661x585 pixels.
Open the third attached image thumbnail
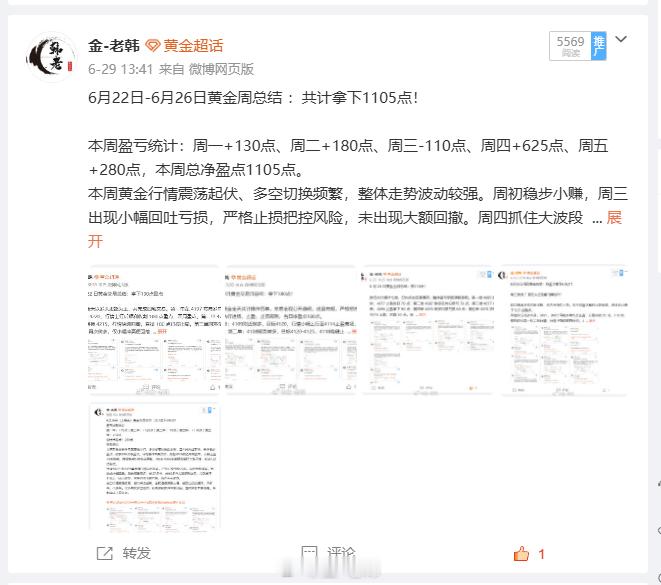coord(427,330)
